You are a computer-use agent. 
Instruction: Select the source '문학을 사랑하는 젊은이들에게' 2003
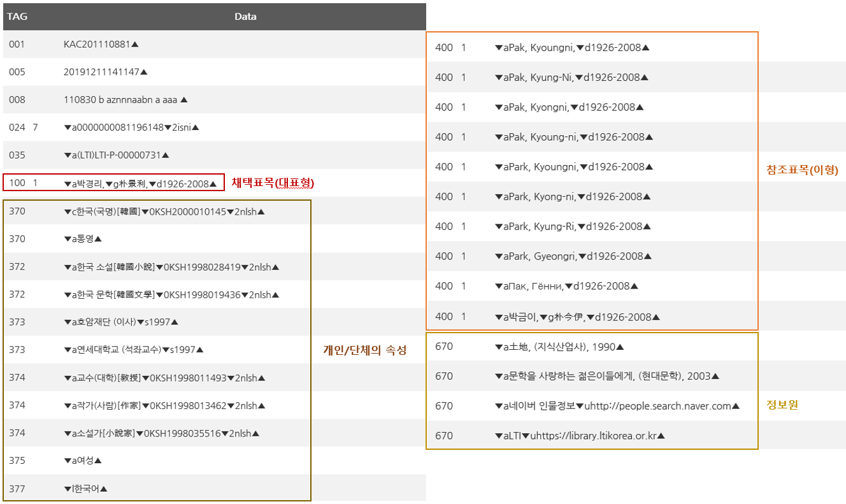(607, 376)
